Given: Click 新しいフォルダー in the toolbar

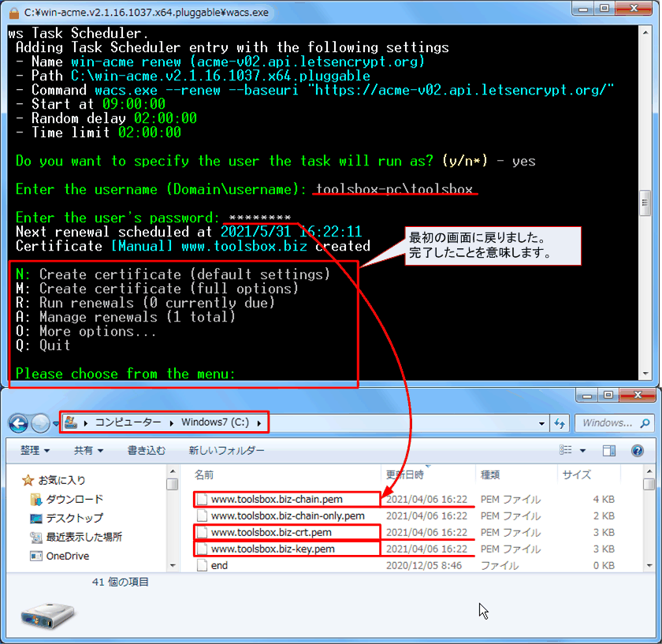Looking at the screenshot, I should 226,451.
